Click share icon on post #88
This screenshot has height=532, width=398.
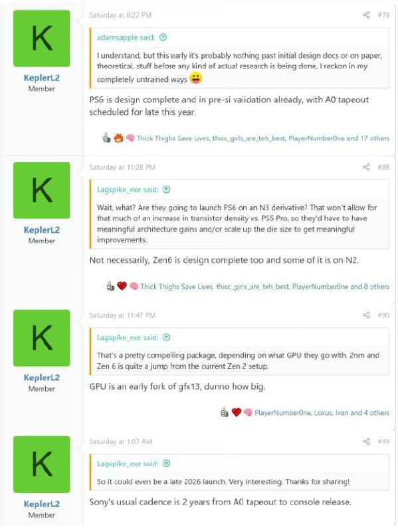tap(366, 167)
